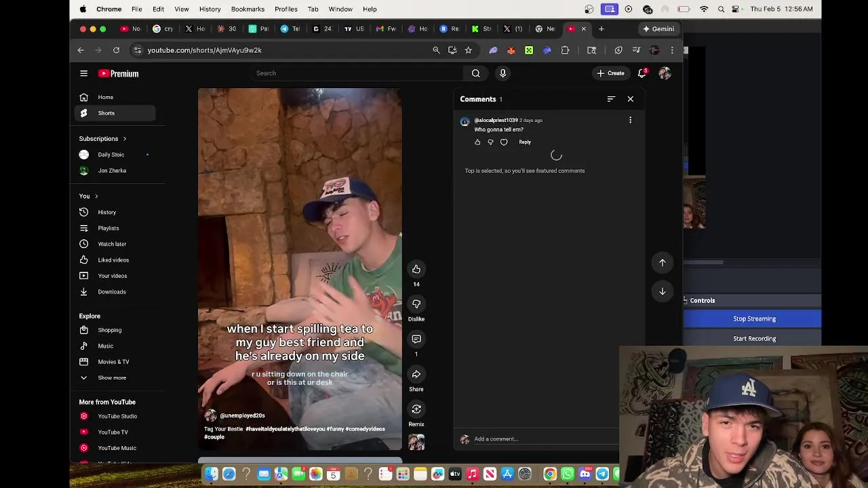Viewport: 868px width, 488px height.
Task: Click the YouTube search magnifier button
Action: coord(475,73)
